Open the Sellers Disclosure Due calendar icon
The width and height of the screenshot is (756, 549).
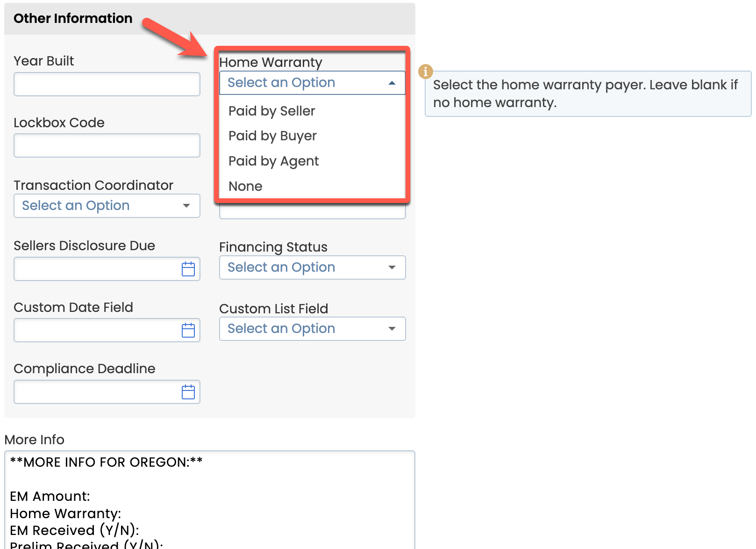coord(188,269)
